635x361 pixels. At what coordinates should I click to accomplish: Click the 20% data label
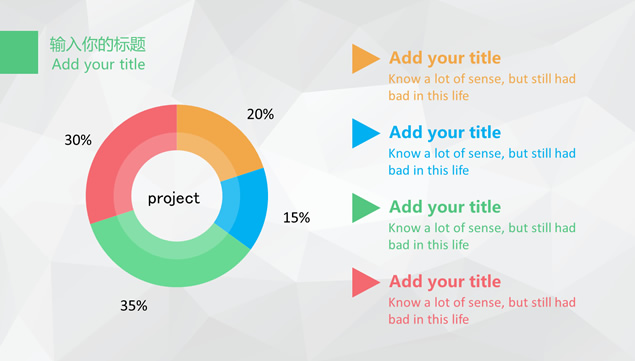[260, 114]
